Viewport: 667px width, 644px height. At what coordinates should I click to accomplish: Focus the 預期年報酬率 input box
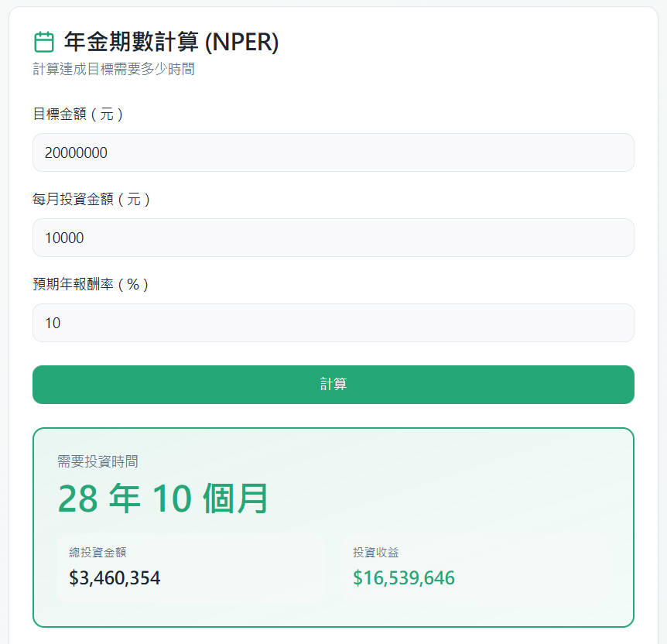point(333,323)
